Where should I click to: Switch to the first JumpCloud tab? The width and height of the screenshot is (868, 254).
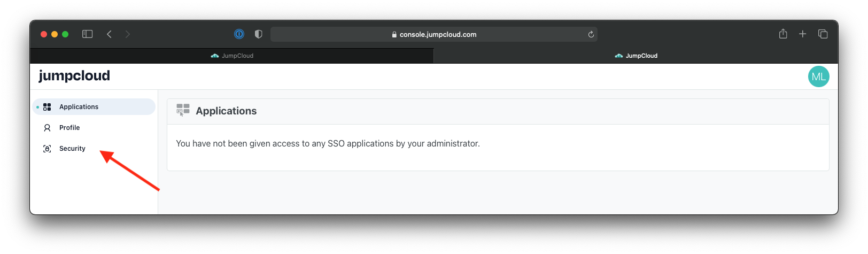pos(232,56)
